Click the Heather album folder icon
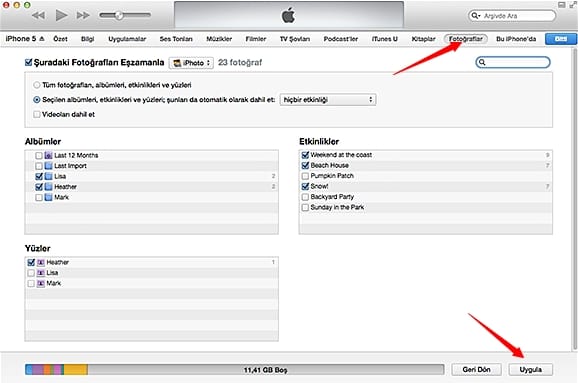The width and height of the screenshot is (578, 383). [48, 187]
